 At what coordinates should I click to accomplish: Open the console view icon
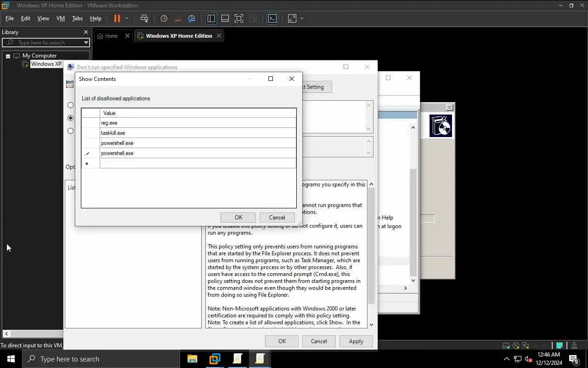point(272,18)
